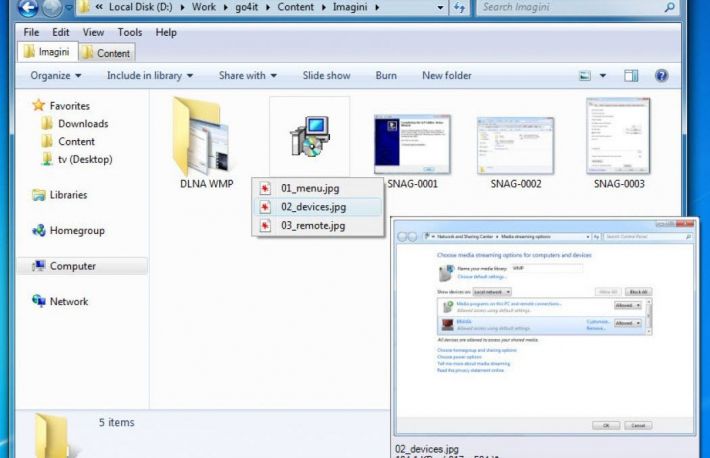Start the Slide show

326,76
